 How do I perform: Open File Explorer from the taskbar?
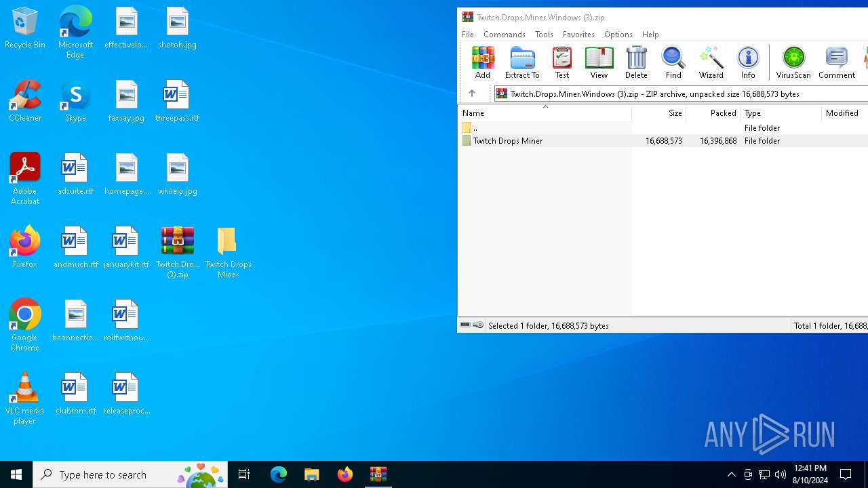coord(312,474)
